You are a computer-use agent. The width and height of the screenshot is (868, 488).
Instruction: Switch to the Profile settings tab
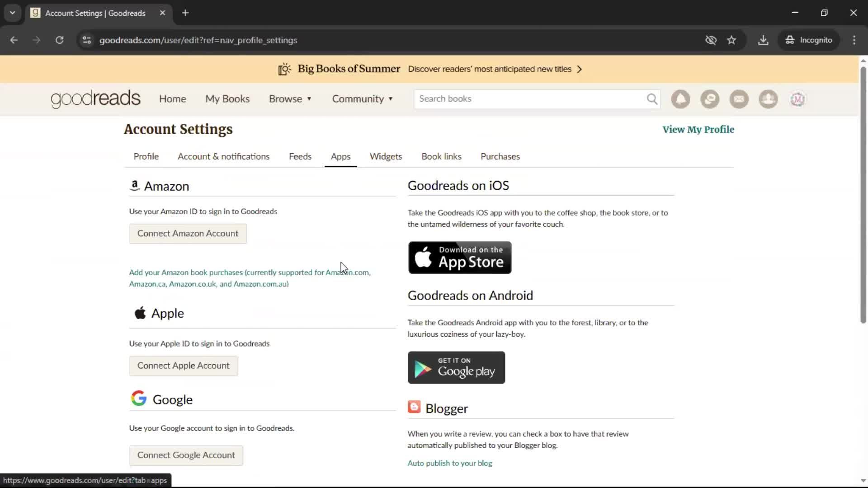146,156
